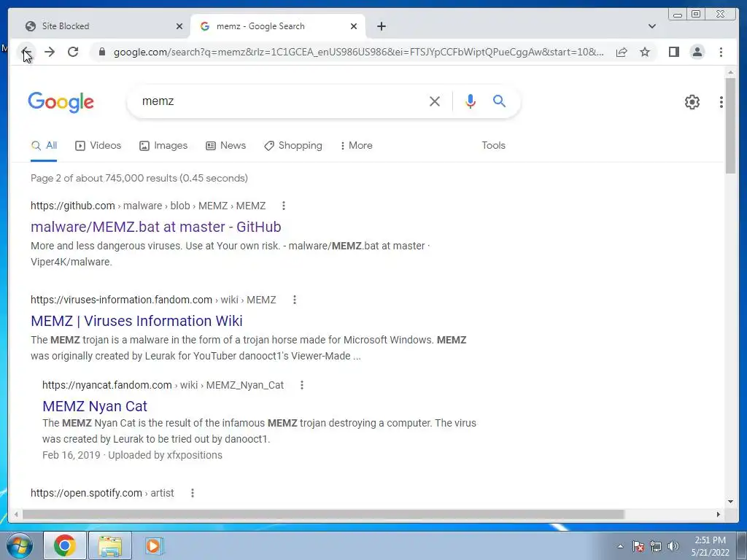Viewport: 747px width, 560px height.
Task: Reload the Google search page
Action: [x=73, y=52]
